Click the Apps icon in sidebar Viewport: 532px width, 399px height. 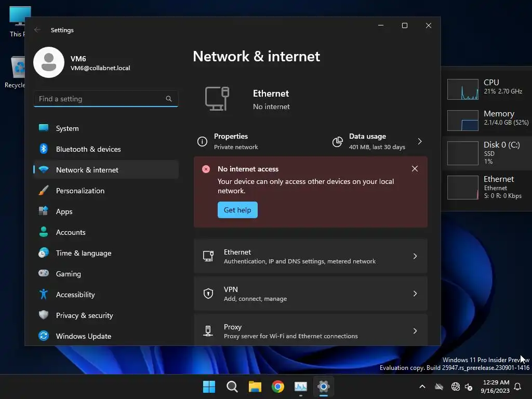[44, 211]
